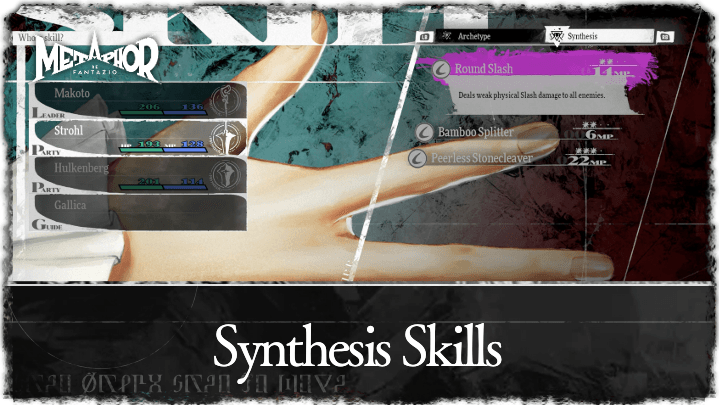
Task: Select the Peerless Stonecleaver skill
Action: pyautogui.click(x=510, y=158)
